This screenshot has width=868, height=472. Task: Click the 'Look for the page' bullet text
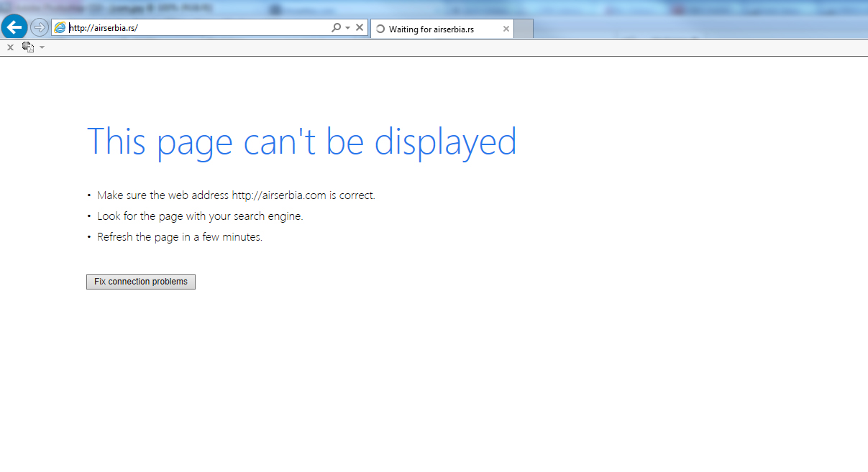(x=200, y=216)
